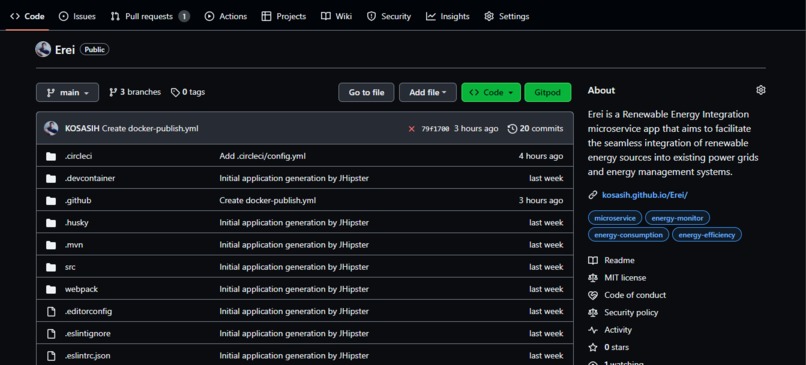Open the Pull requests tab

[x=150, y=16]
